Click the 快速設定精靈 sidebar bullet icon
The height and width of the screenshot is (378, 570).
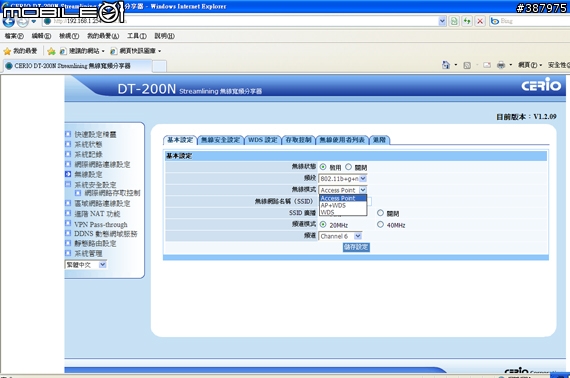pyautogui.click(x=68, y=134)
